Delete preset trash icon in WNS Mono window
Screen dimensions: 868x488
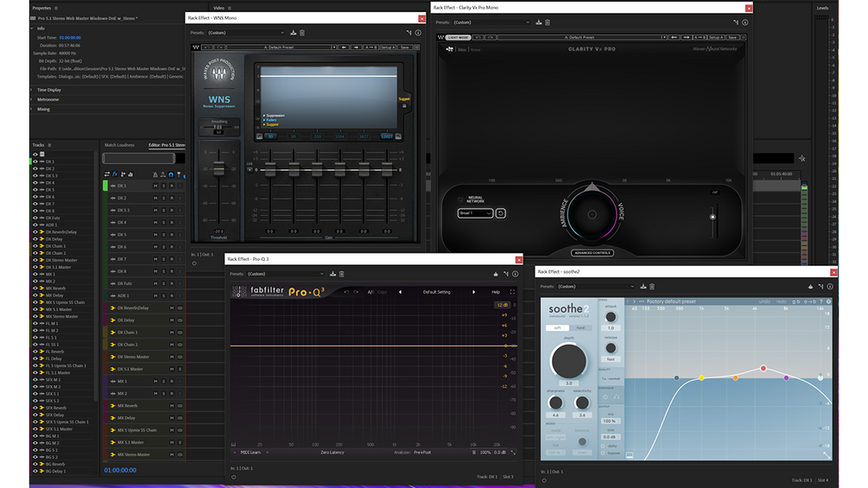coord(302,33)
